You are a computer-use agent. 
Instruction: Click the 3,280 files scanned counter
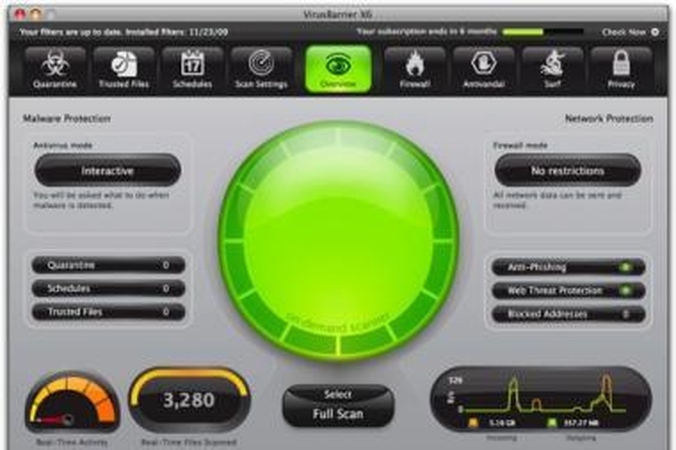tap(189, 400)
